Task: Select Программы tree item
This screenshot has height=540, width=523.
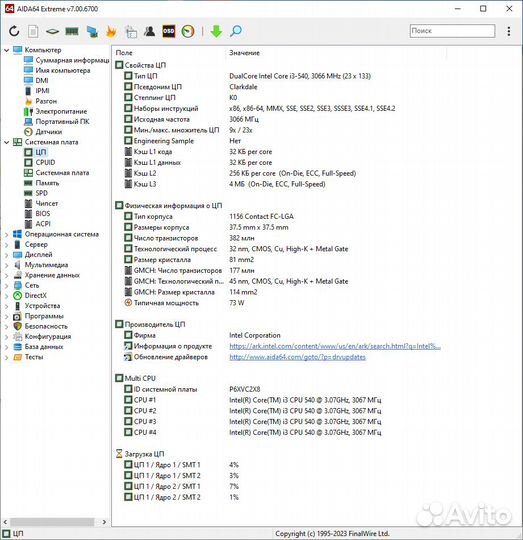Action: (x=38, y=316)
